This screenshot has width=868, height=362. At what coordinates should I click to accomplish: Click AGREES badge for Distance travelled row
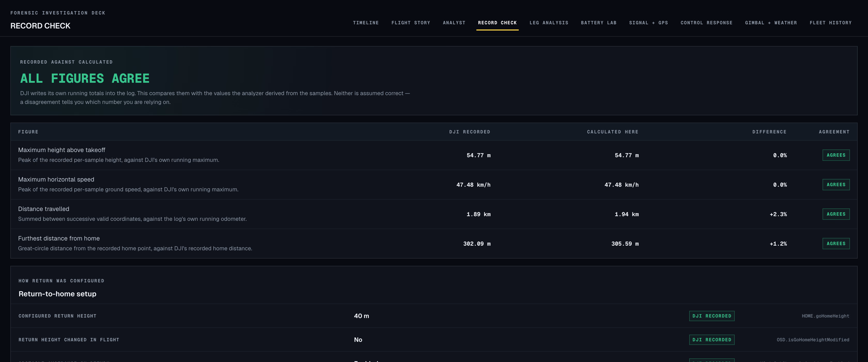point(836,214)
